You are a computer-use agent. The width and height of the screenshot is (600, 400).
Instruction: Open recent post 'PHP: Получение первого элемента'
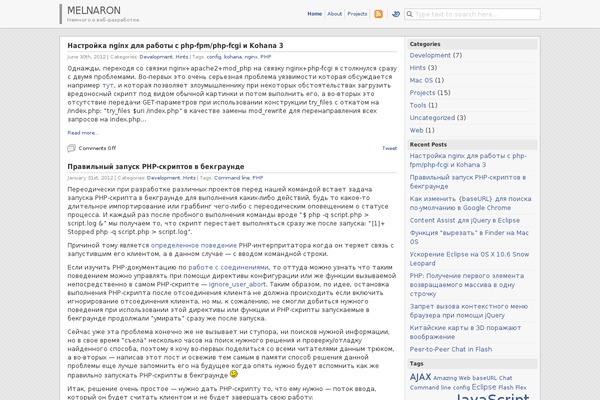click(467, 285)
